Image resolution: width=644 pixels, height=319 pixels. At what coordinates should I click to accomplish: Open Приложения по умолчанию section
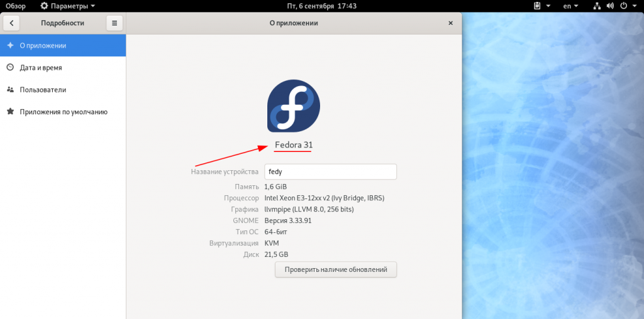[x=63, y=112]
